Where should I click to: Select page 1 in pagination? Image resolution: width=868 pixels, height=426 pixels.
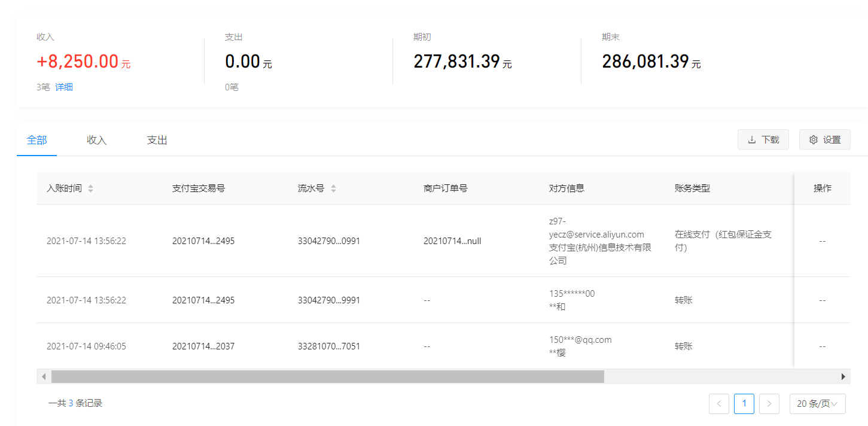tap(744, 403)
